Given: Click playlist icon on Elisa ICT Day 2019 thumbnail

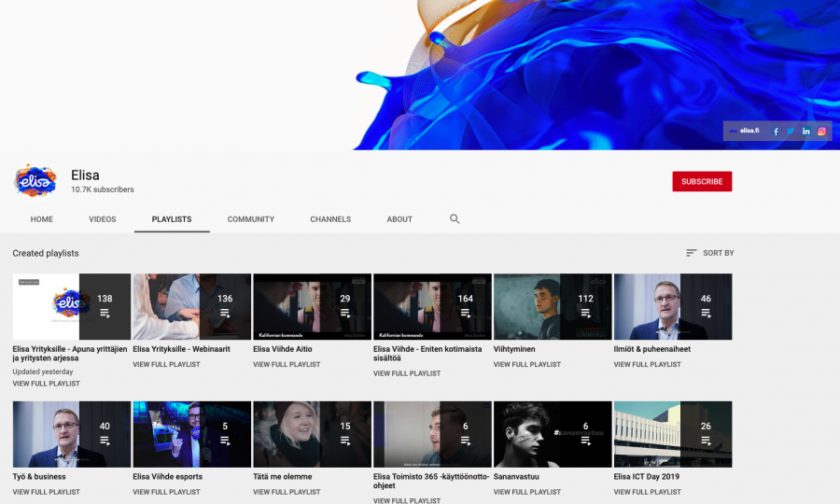Looking at the screenshot, I should click(707, 441).
